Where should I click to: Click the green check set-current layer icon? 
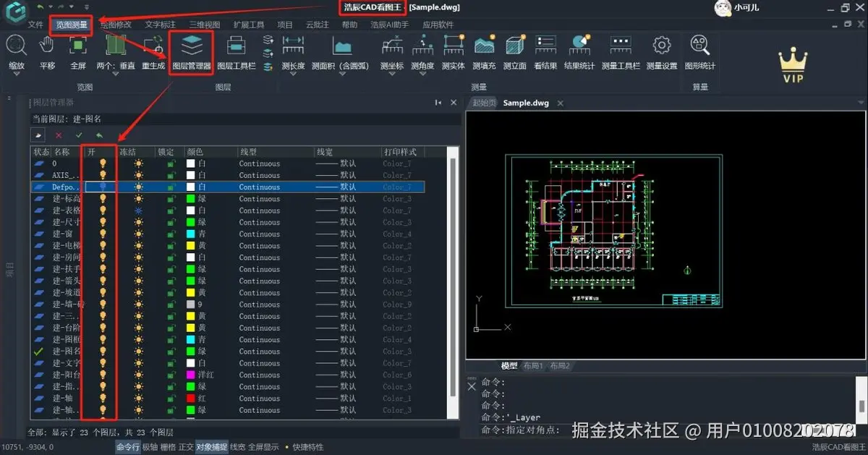coord(79,135)
